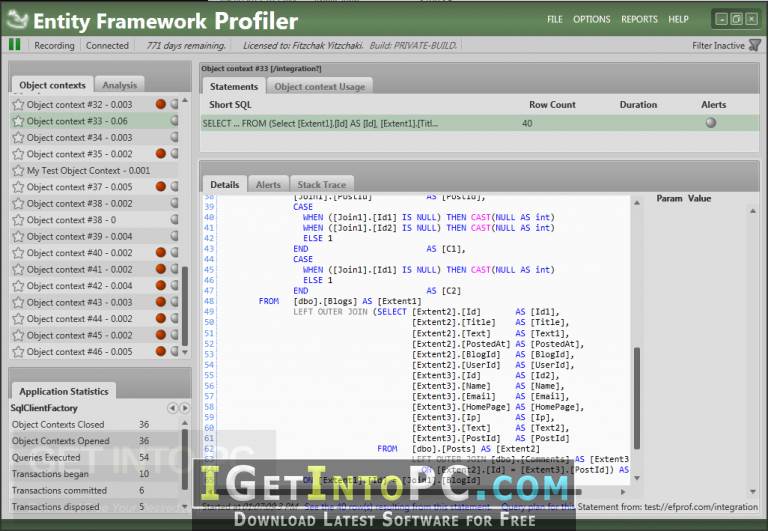Open the REPORTS menu
Viewport: 768px width, 531px height.
point(639,20)
